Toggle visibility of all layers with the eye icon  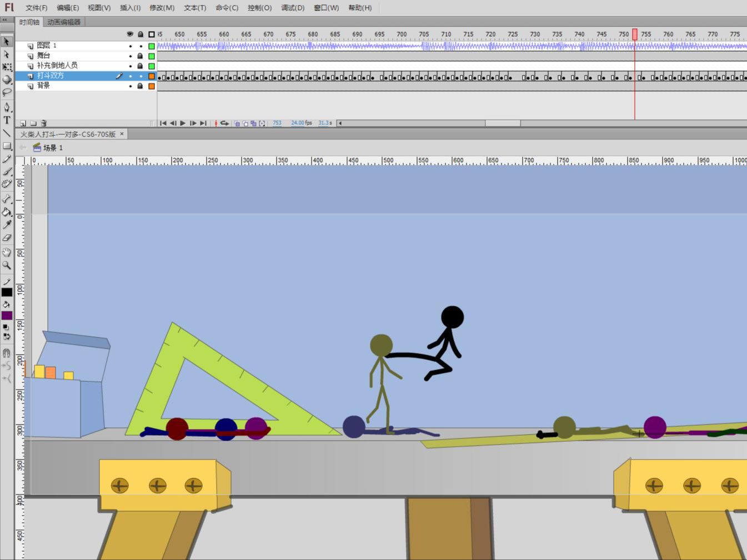click(130, 34)
